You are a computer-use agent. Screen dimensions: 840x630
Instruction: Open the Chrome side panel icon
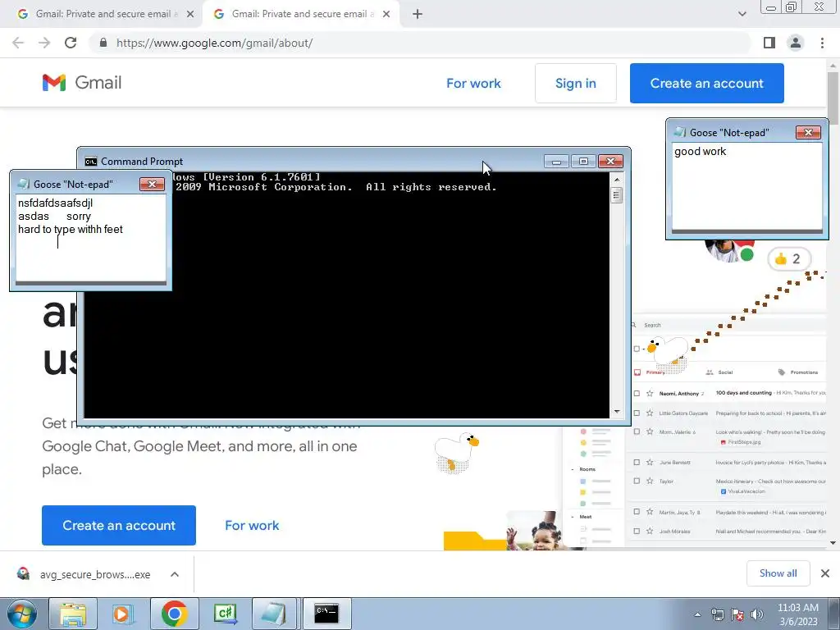click(x=769, y=43)
